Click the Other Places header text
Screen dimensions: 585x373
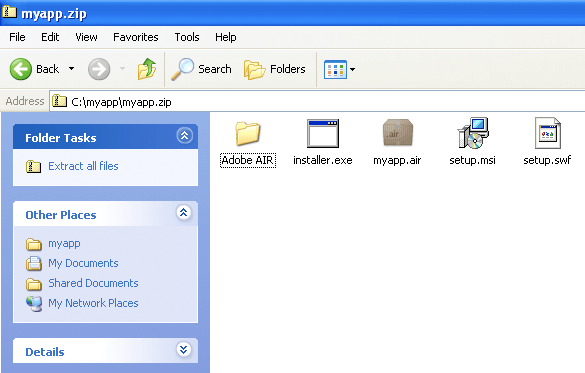coord(61,215)
